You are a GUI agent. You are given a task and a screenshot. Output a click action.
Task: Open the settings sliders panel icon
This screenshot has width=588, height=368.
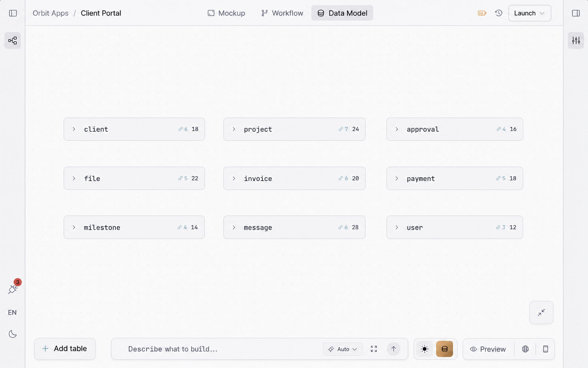coord(576,40)
